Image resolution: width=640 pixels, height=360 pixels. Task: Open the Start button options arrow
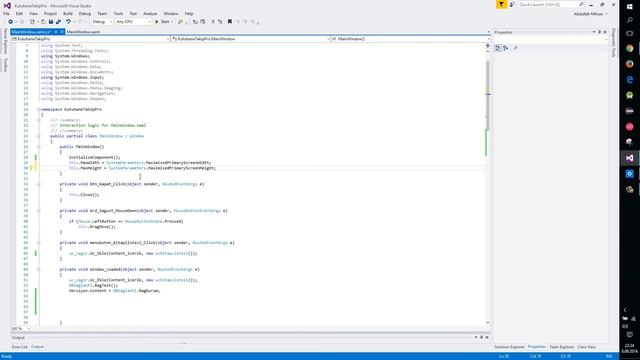[172, 22]
